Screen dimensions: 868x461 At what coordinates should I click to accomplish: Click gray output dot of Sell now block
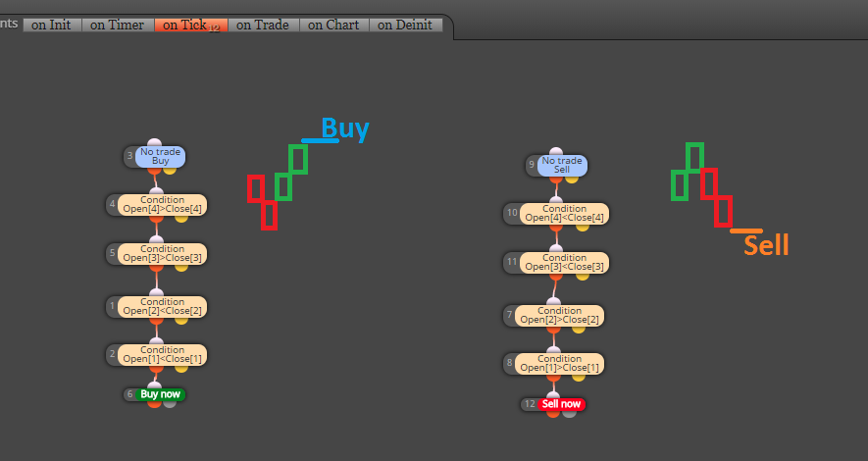pos(569,413)
